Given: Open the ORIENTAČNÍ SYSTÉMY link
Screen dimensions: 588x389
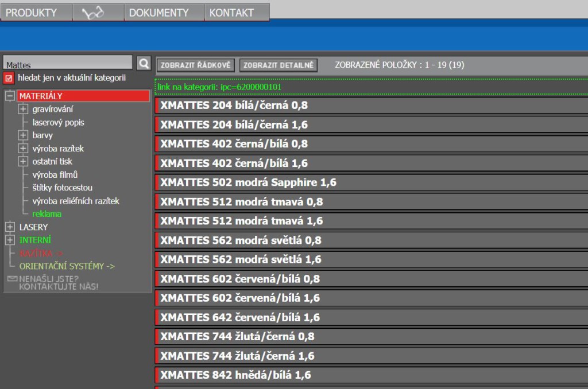Looking at the screenshot, I should pos(67,266).
